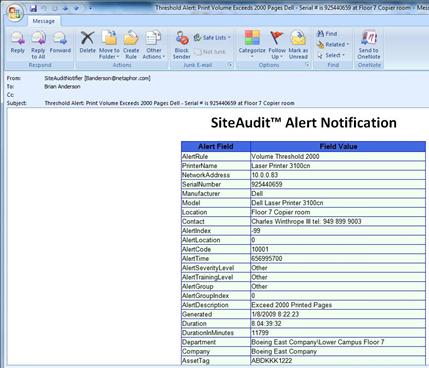Switch to the Message ribbon tab

(43, 21)
